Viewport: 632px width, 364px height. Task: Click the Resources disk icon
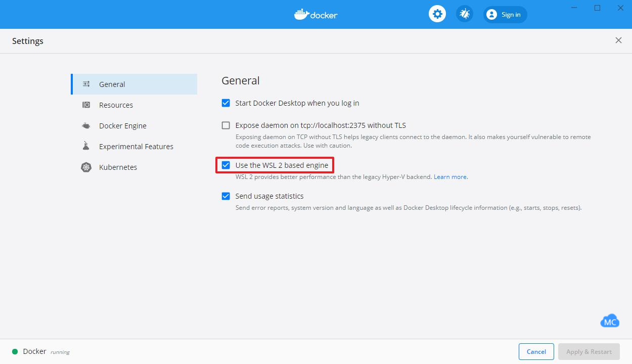click(86, 105)
